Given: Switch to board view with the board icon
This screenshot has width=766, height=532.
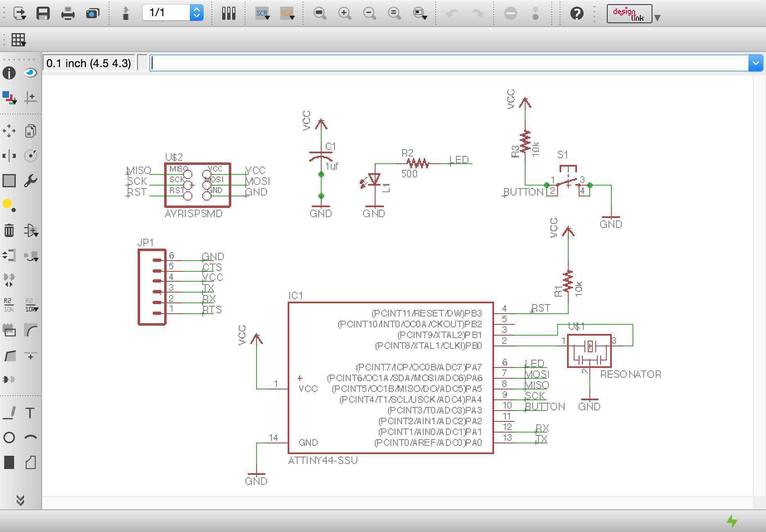Looking at the screenshot, I should (x=126, y=13).
